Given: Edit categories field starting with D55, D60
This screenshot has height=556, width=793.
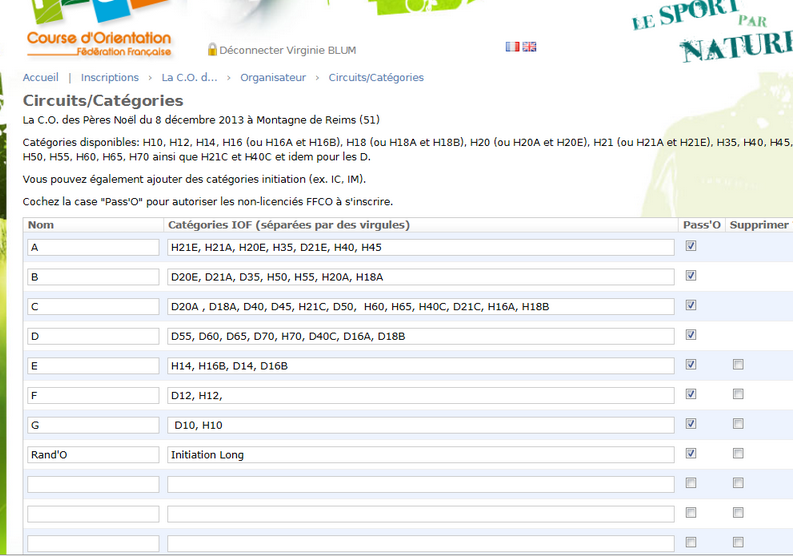Looking at the screenshot, I should (421, 336).
